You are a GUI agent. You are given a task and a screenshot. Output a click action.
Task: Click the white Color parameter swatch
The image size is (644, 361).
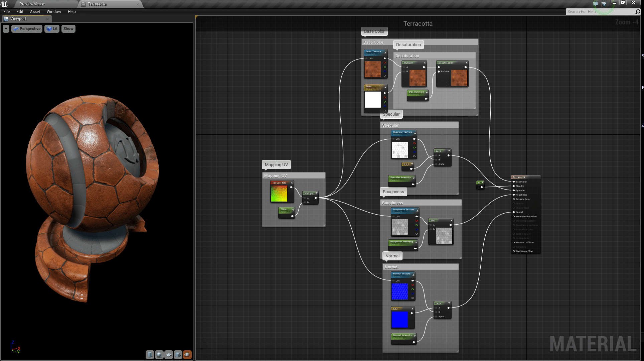(x=373, y=99)
